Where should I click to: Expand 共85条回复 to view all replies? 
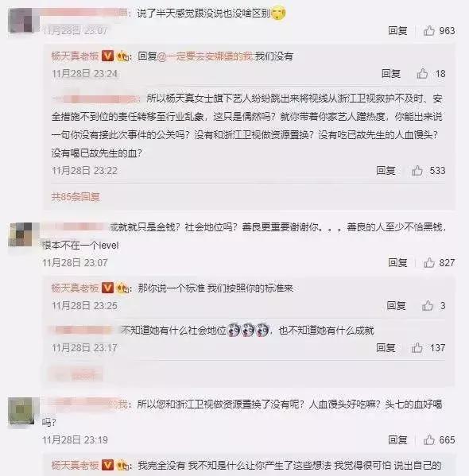click(76, 197)
